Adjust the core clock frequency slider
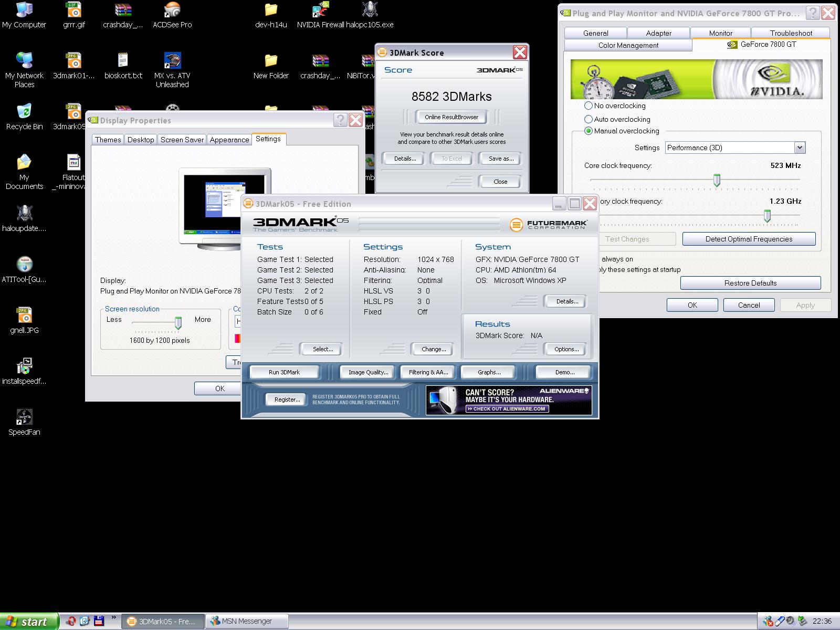Image resolution: width=840 pixels, height=630 pixels. pos(717,180)
